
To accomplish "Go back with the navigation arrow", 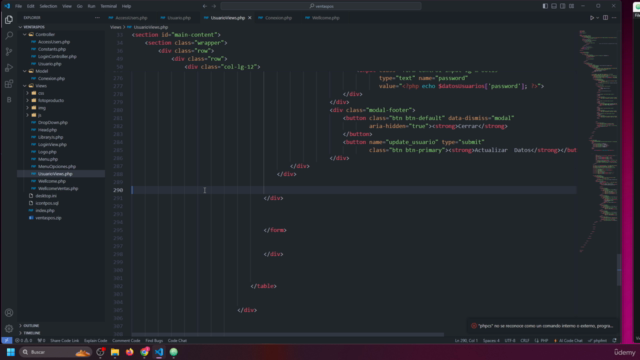I will pyautogui.click(x=205, y=6).
